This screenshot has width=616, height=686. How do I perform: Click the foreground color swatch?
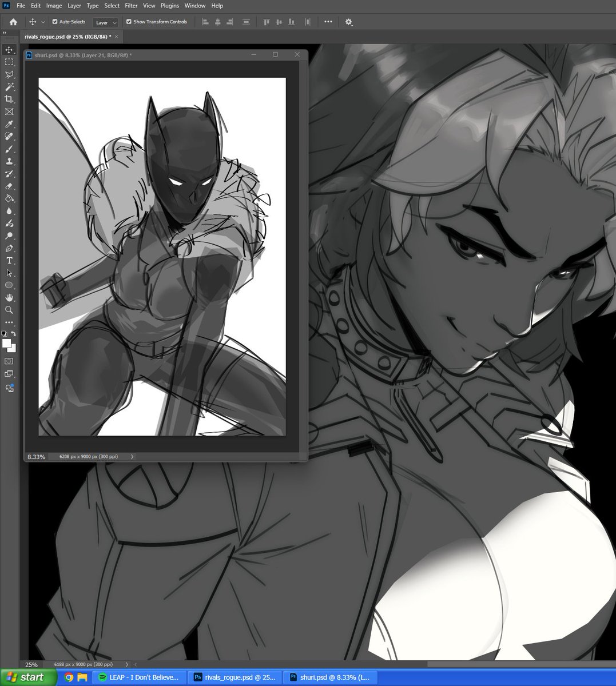(6, 343)
